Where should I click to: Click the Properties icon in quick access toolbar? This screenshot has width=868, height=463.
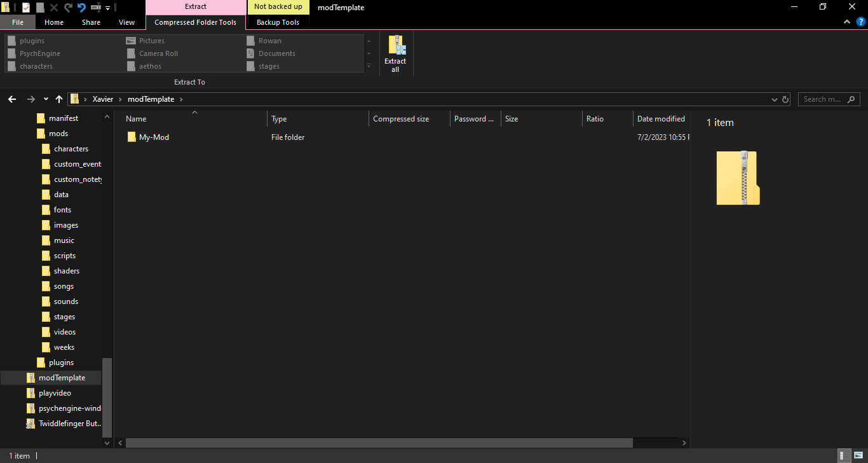tap(25, 8)
